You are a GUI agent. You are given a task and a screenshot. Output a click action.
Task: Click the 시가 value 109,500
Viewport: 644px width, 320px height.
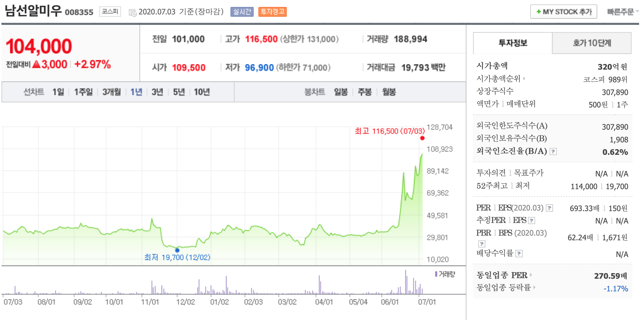point(189,68)
